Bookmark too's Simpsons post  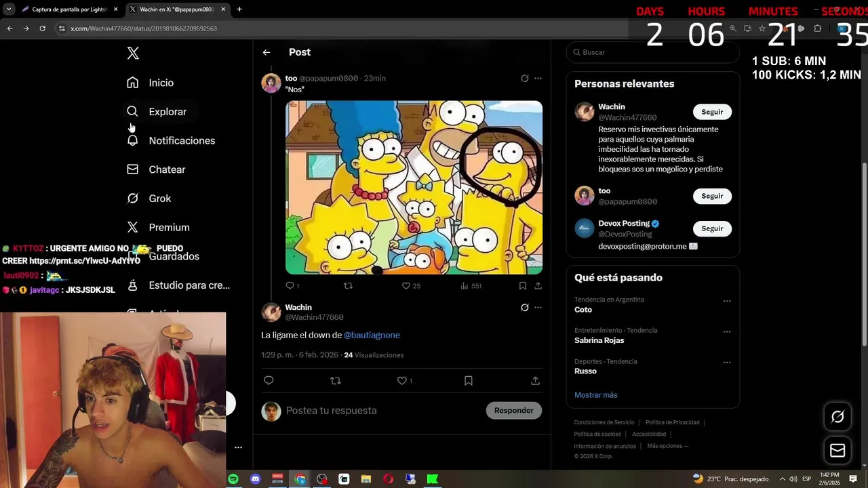523,286
